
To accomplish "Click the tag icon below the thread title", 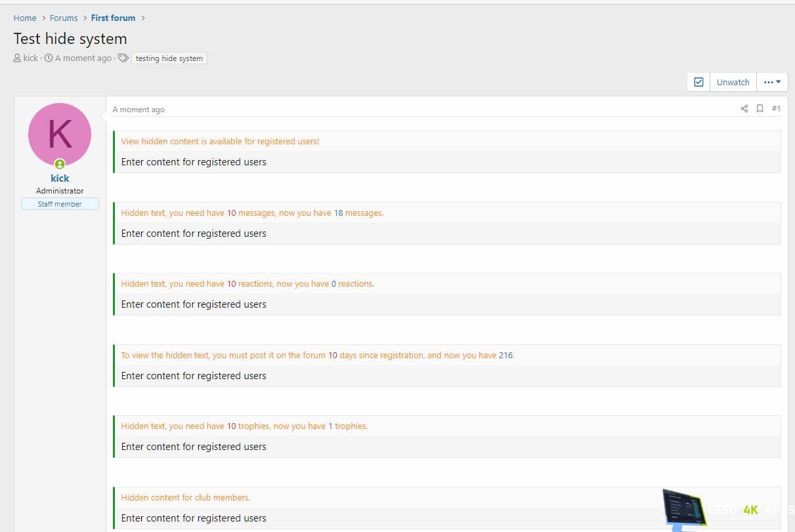I will click(x=123, y=58).
